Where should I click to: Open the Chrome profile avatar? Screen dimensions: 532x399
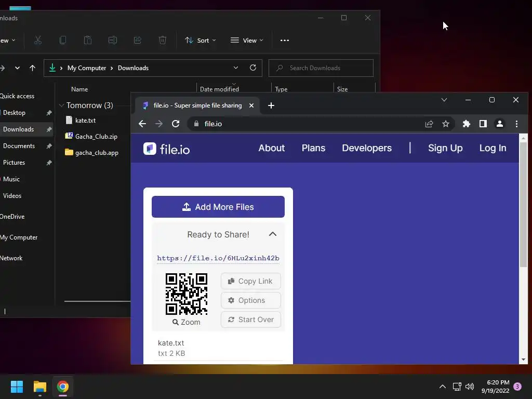(500, 124)
